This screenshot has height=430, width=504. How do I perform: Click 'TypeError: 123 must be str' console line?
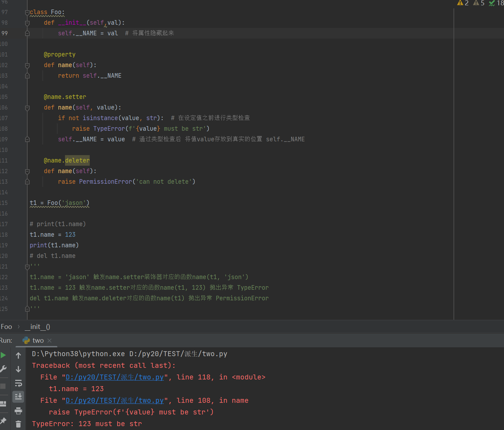(87, 424)
